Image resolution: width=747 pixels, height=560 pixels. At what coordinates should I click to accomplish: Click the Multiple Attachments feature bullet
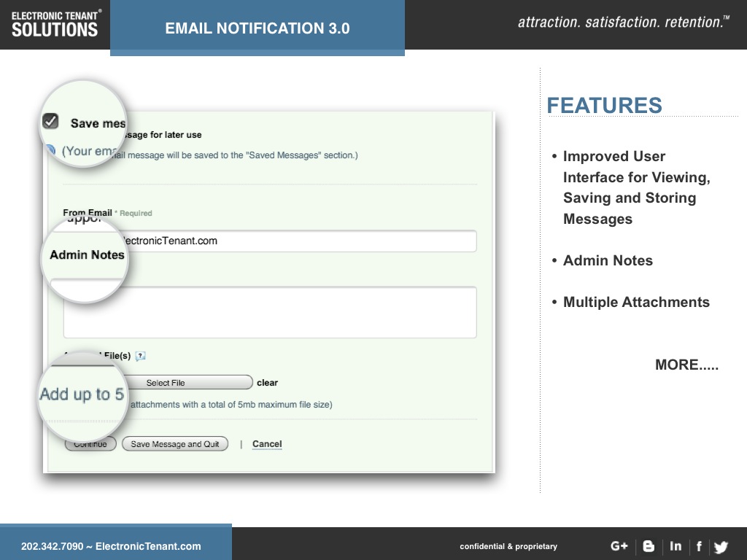635,303
